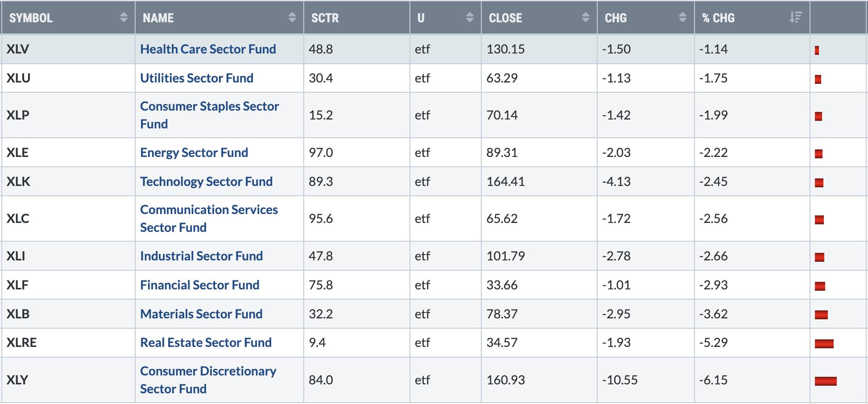Sort table by SYMBOL column arrows
The height and width of the screenshot is (404, 868).
124,17
